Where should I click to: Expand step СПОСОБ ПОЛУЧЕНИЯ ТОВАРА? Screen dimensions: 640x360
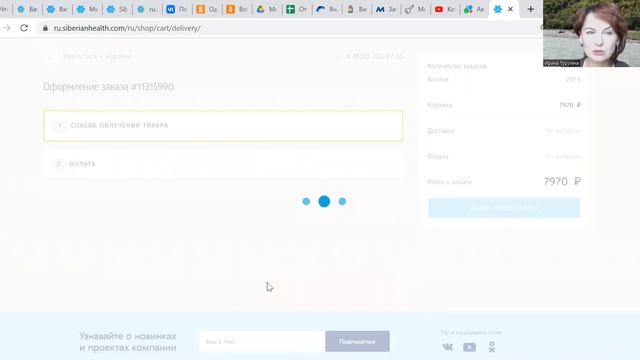(223, 125)
